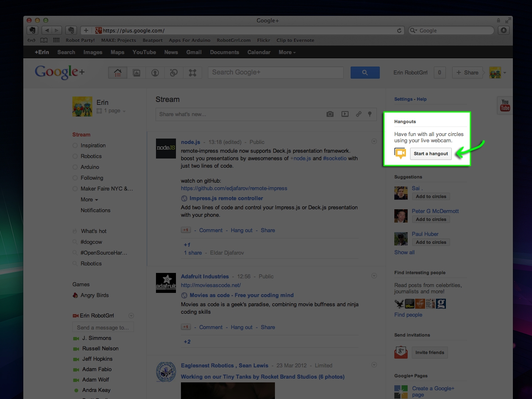This screenshot has width=532, height=399.
Task: Click the Evernote elephant icon at far left
Action: pyautogui.click(x=32, y=30)
